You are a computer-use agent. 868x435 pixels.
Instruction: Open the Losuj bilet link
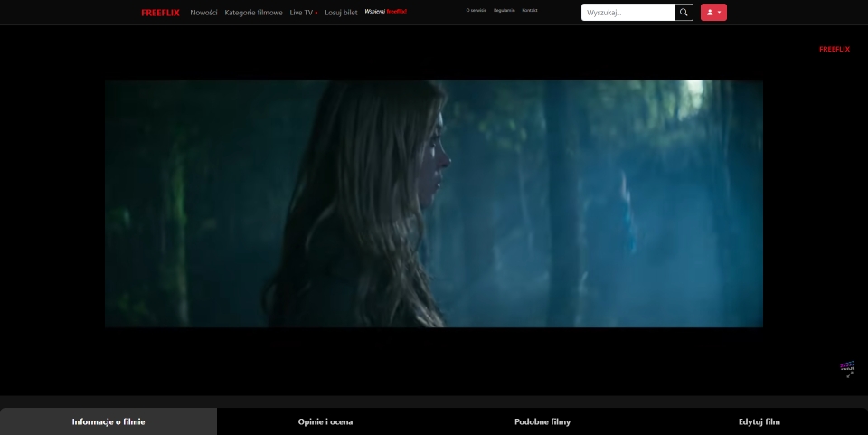[341, 13]
